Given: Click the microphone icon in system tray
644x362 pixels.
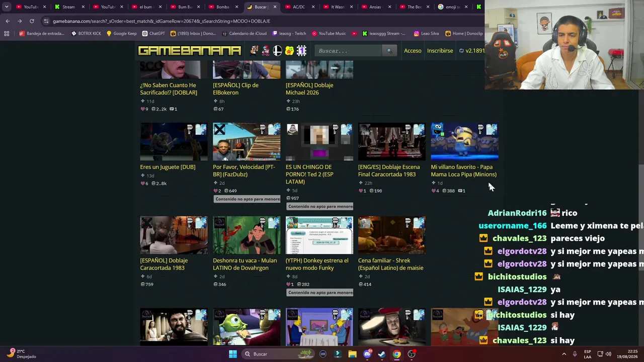Looking at the screenshot, I should pos(575,354).
